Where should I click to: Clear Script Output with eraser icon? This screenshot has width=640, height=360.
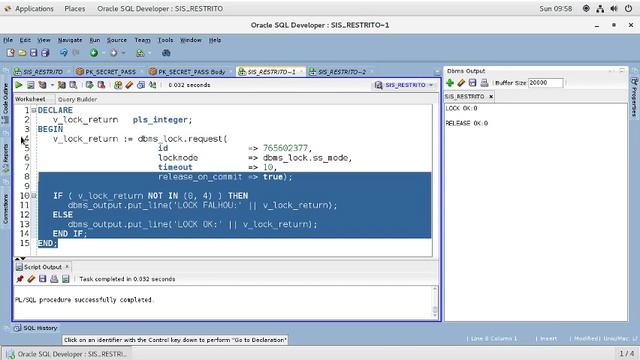[31, 279]
